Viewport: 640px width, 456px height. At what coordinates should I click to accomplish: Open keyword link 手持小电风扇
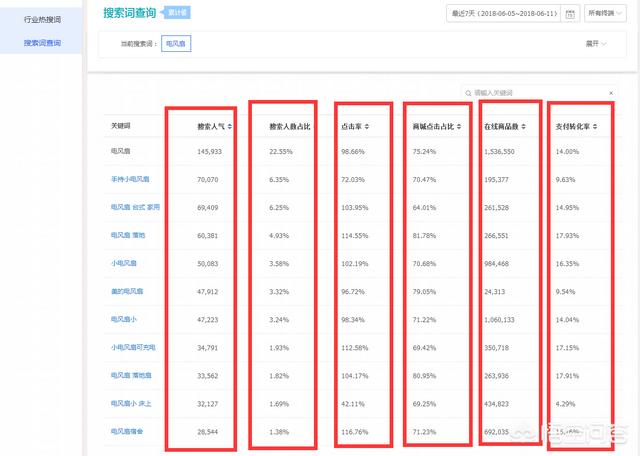click(130, 179)
